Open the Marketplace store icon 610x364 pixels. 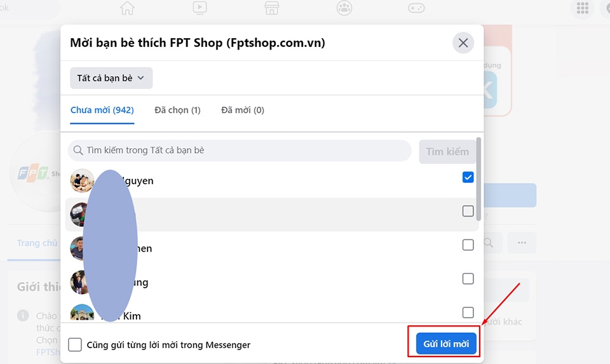pos(272,8)
